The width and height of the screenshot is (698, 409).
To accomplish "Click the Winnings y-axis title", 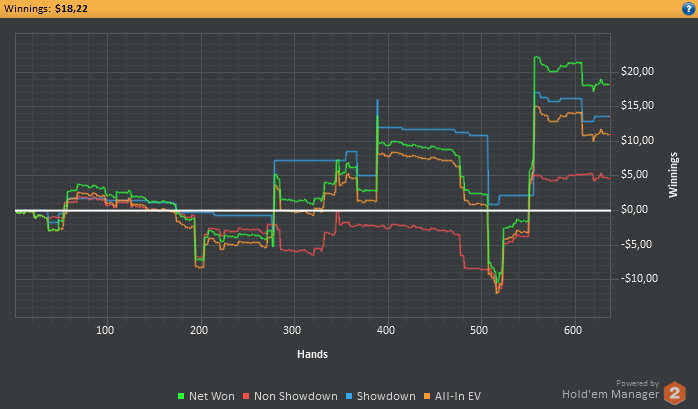I will tap(673, 175).
